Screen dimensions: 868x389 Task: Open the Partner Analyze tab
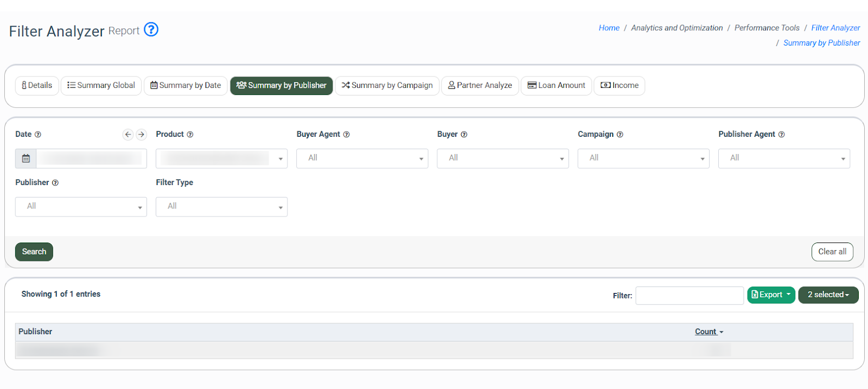[480, 86]
